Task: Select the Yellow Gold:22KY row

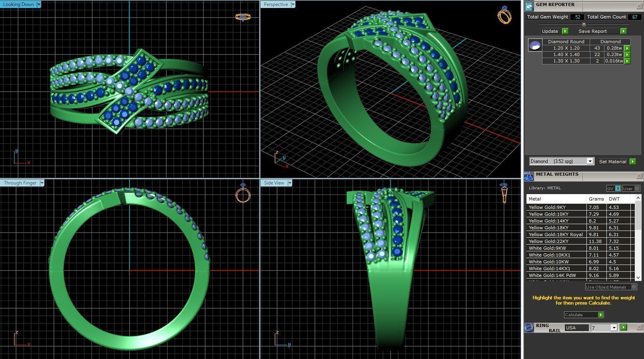Action: point(580,241)
